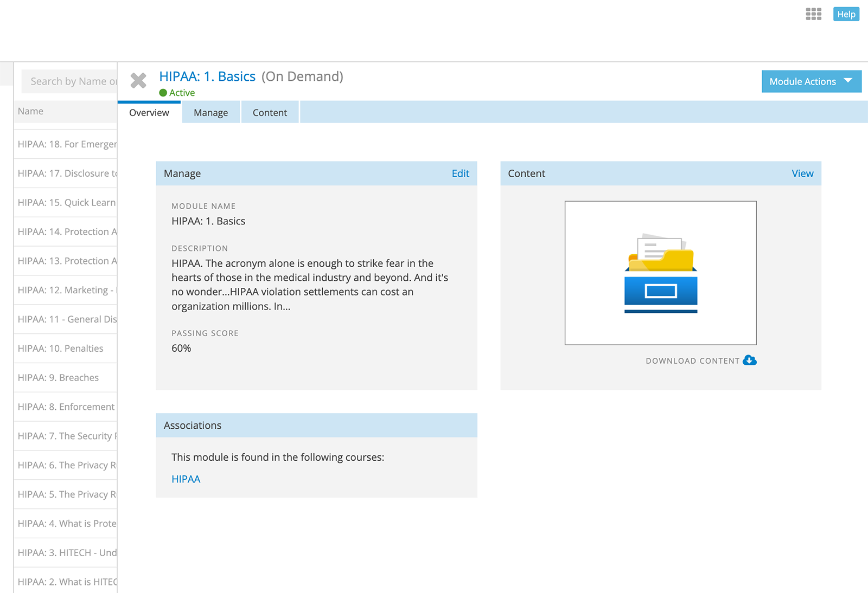Select HIPAA: 10. Penalties row

[x=66, y=349]
